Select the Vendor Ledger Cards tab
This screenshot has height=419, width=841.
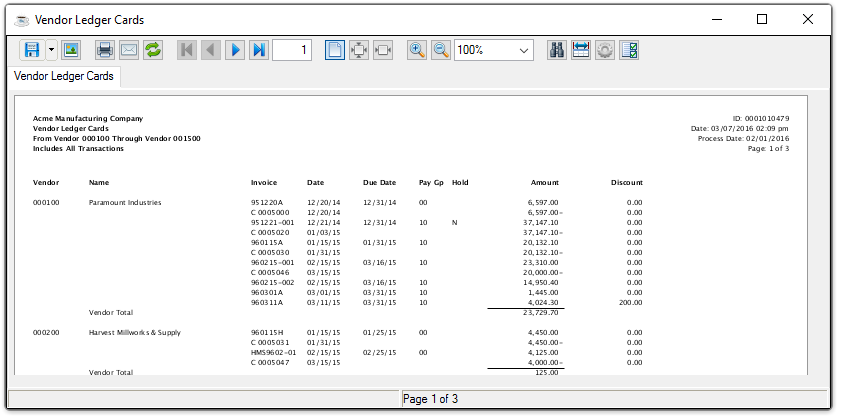coord(64,76)
